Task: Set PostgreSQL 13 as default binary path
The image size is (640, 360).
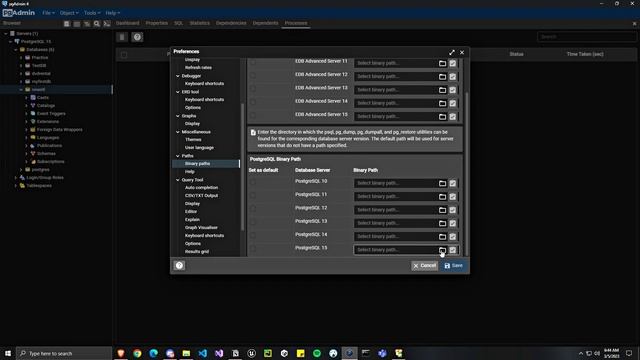Action: tap(253, 222)
